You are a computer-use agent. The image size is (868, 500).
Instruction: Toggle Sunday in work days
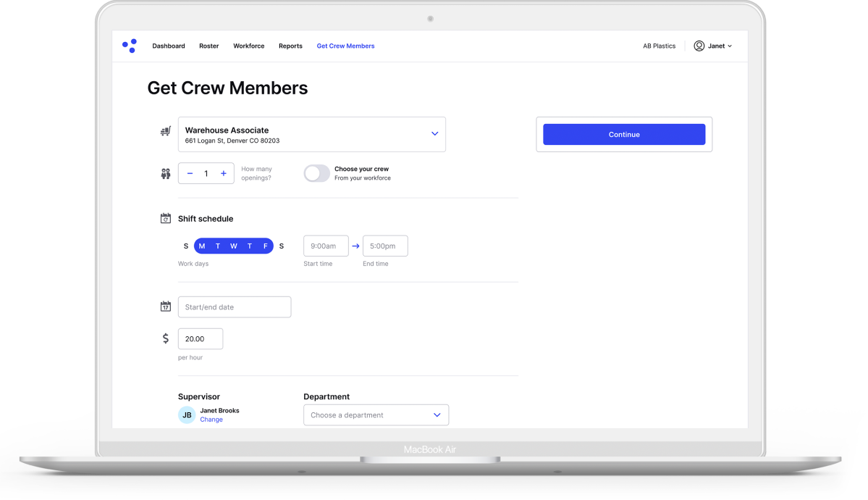[x=186, y=246]
